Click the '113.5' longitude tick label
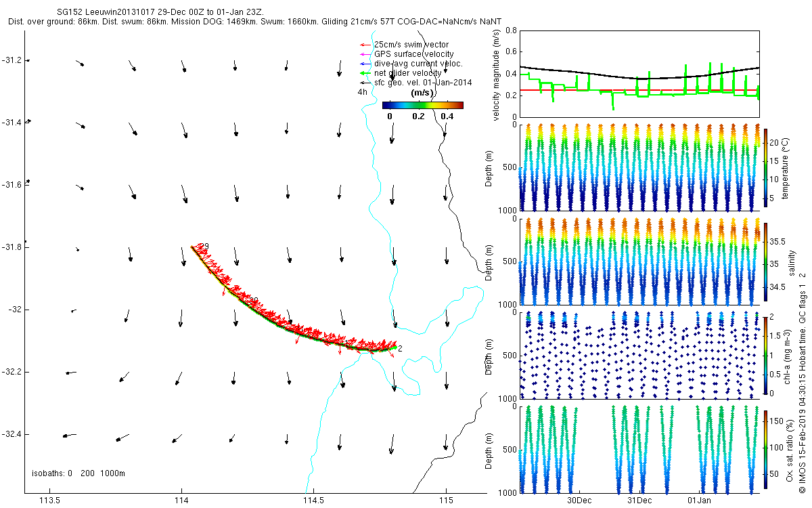This screenshot has height=508, width=812. coord(51,501)
